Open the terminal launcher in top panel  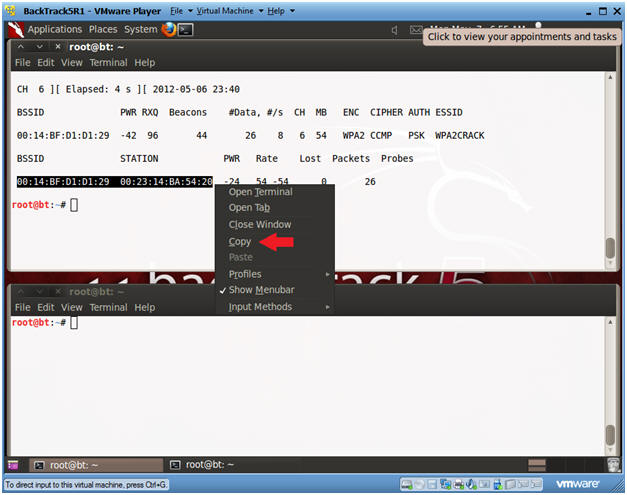click(x=186, y=30)
